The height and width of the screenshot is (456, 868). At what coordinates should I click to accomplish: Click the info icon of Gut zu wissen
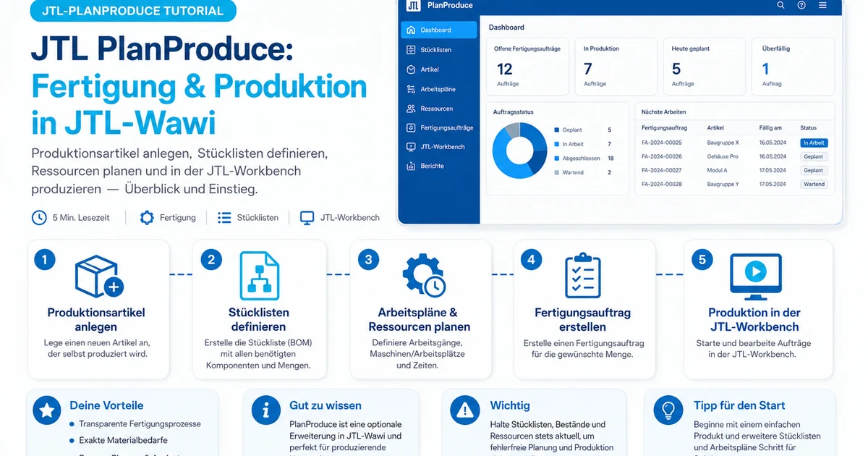(x=265, y=410)
